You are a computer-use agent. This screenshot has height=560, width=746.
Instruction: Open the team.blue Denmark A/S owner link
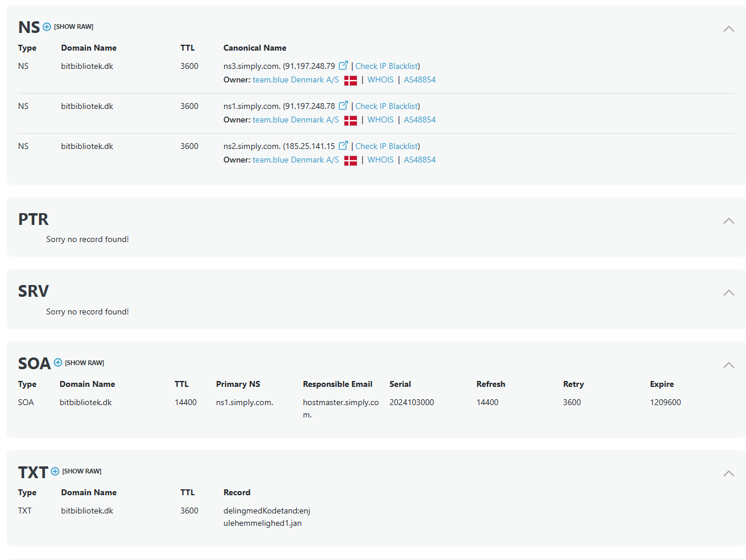295,79
